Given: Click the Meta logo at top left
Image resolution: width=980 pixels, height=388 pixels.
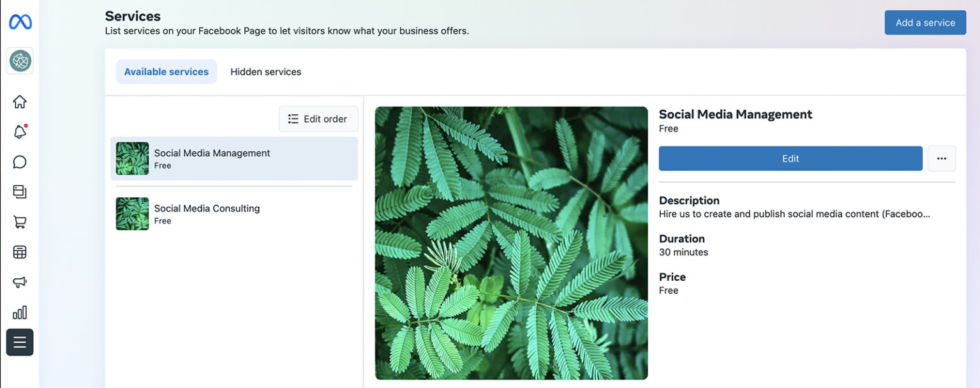Looking at the screenshot, I should coord(20,21).
